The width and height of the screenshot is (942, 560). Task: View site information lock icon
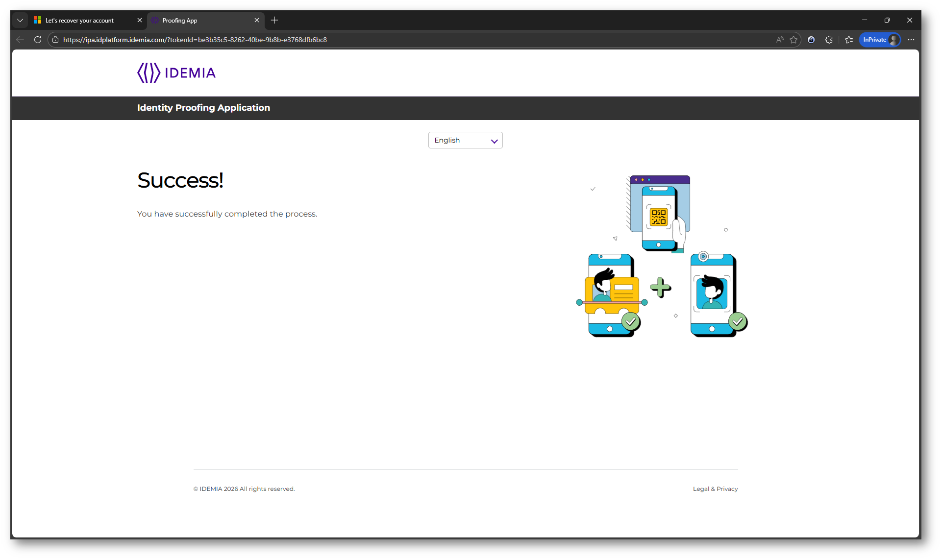click(x=55, y=40)
